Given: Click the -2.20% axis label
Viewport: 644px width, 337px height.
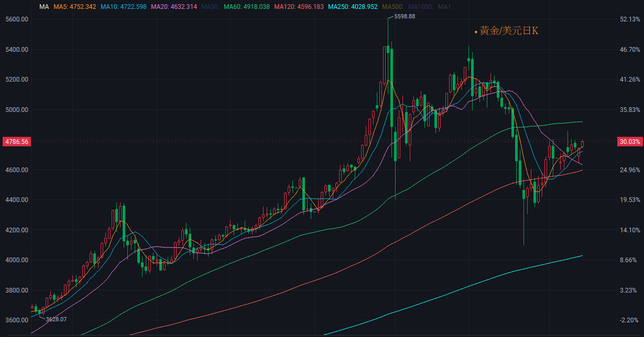Looking at the screenshot, I should tap(630, 320).
